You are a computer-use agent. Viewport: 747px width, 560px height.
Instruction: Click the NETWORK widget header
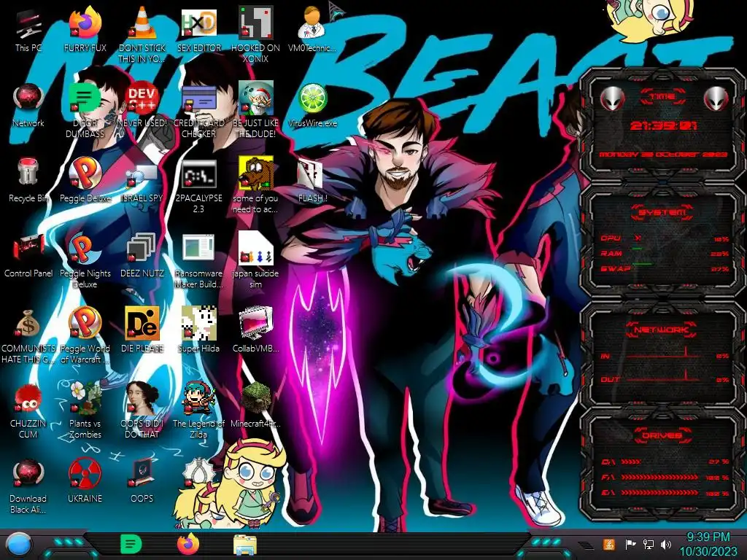[662, 329]
